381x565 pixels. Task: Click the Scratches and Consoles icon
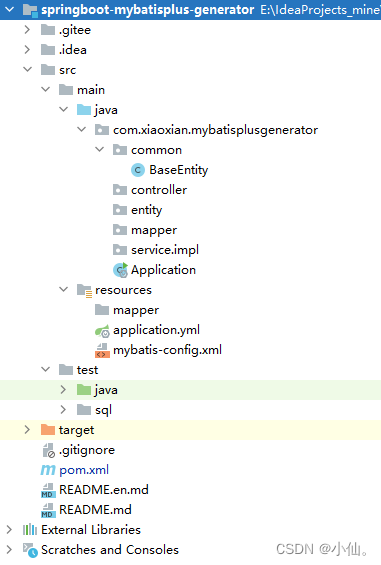[x=30, y=550]
